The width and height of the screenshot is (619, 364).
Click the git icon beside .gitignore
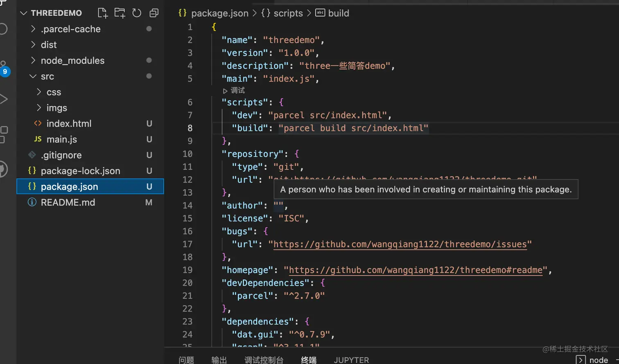click(x=32, y=155)
